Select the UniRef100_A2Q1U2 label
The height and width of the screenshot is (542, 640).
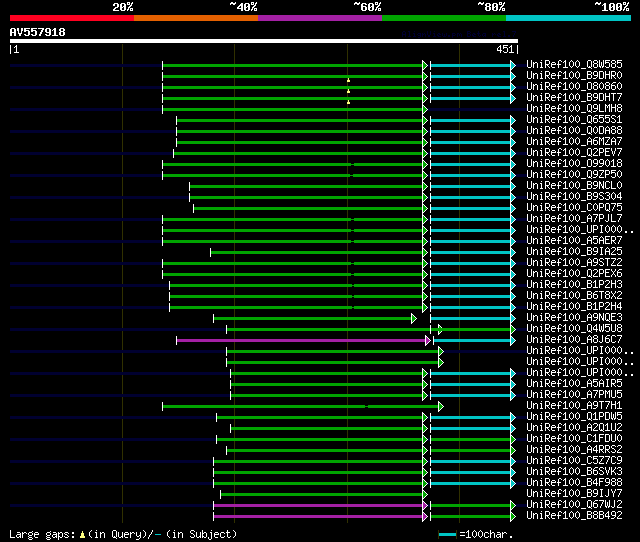[x=574, y=428]
